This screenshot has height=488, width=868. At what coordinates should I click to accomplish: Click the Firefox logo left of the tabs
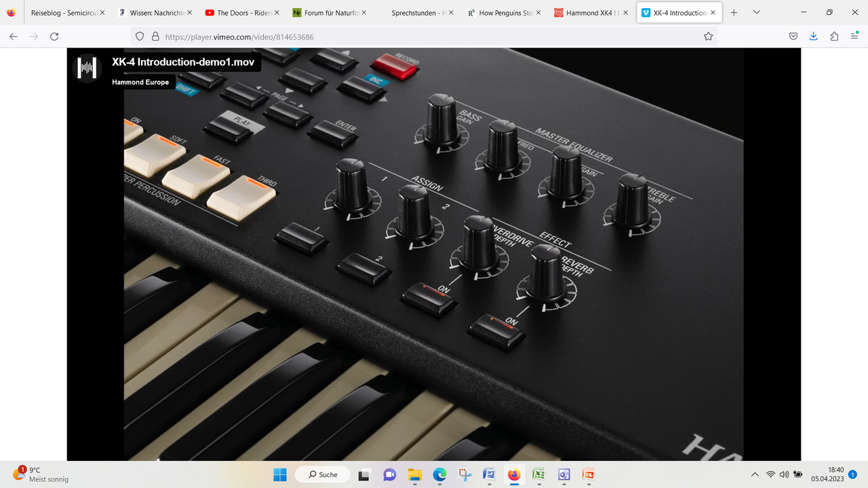[12, 12]
